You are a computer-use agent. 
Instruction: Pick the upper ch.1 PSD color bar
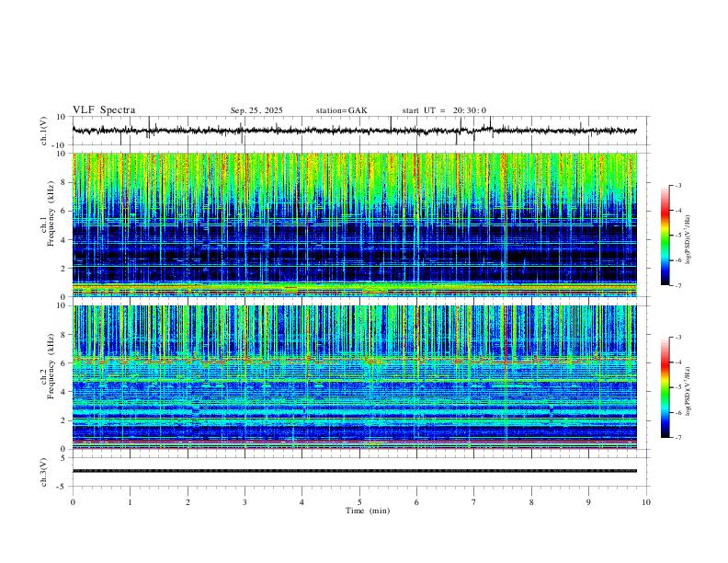(665, 236)
